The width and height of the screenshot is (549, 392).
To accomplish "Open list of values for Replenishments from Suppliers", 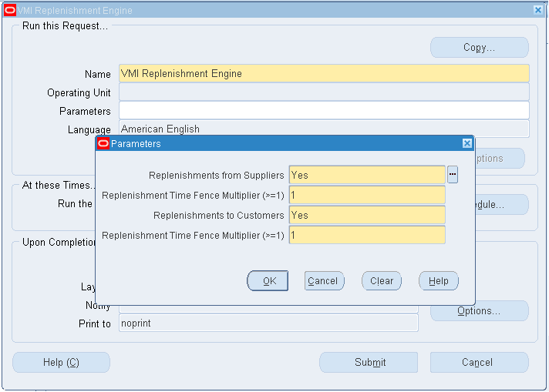I will (453, 175).
